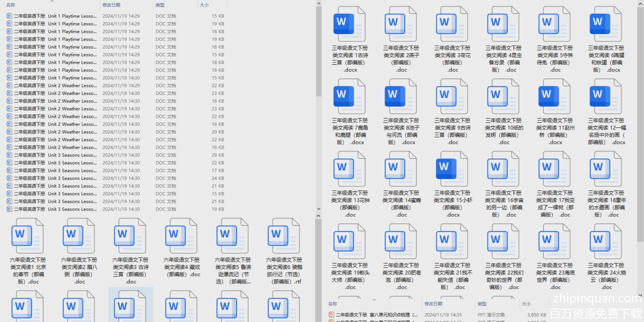Sort top-left file list by 大小 column

pyautogui.click(x=204, y=5)
